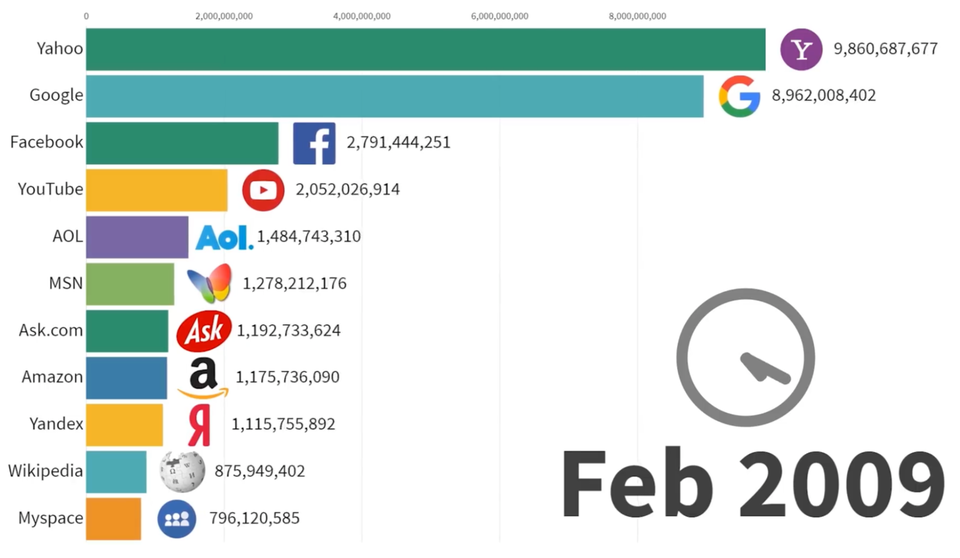Click the yellow YouTube bar
The width and height of the screenshot is (960, 558).
(156, 190)
